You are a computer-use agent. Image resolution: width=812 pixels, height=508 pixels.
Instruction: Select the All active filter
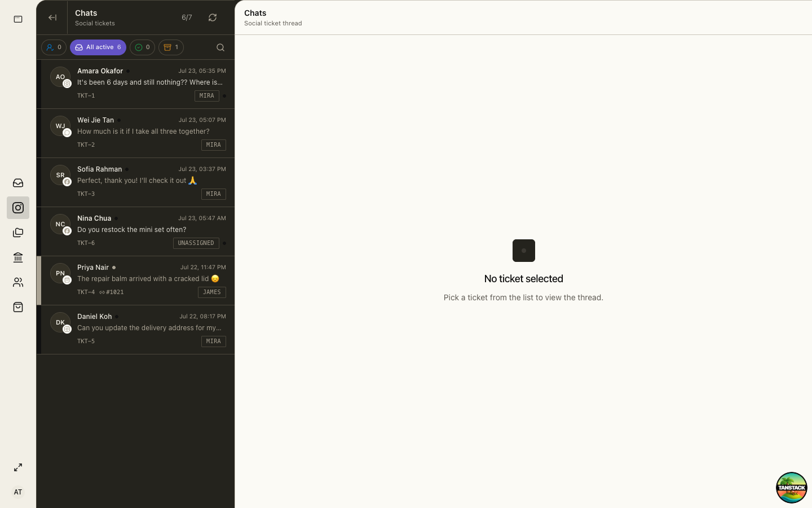coord(98,47)
